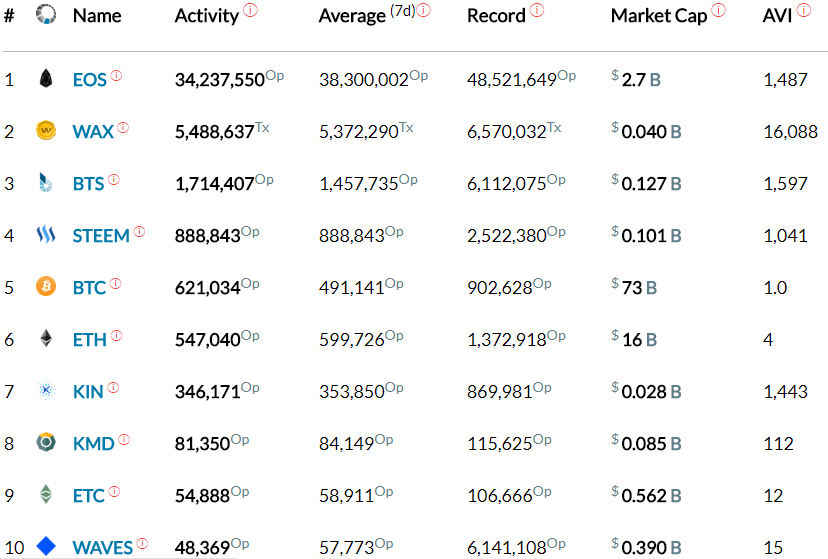The image size is (828, 559).
Task: Click the Ethereum diamond logo icon
Action: tap(46, 338)
